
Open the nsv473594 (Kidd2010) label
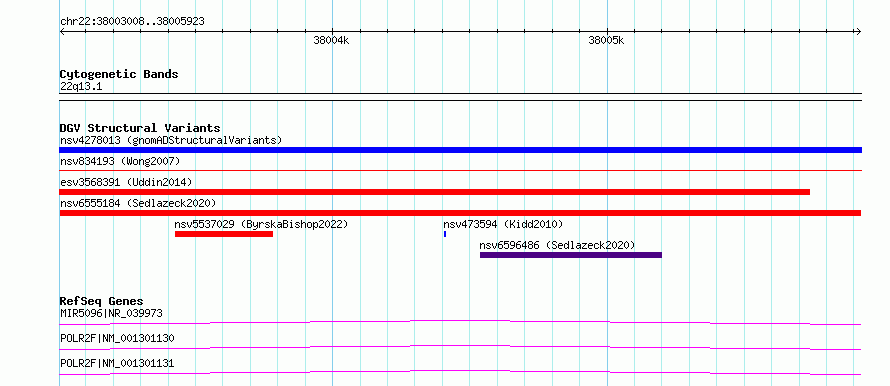(503, 224)
